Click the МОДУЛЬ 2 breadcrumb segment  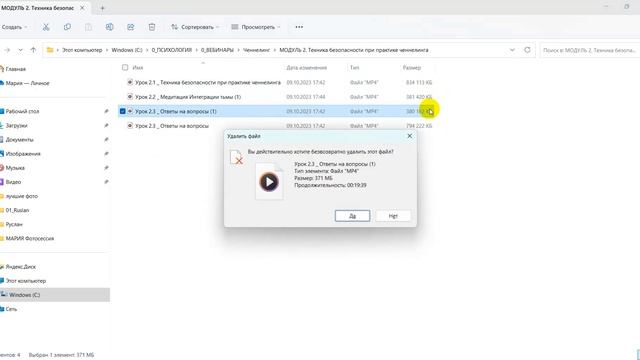[354, 50]
